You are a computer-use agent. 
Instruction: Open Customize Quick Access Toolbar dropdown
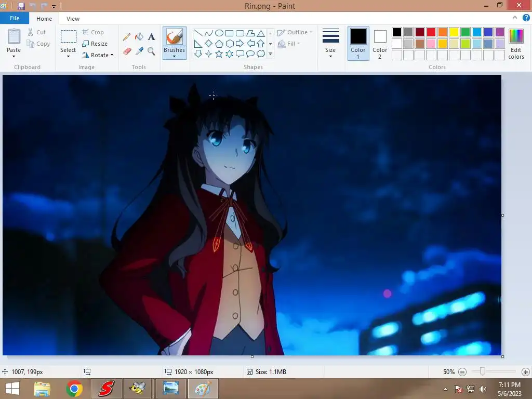pos(54,6)
